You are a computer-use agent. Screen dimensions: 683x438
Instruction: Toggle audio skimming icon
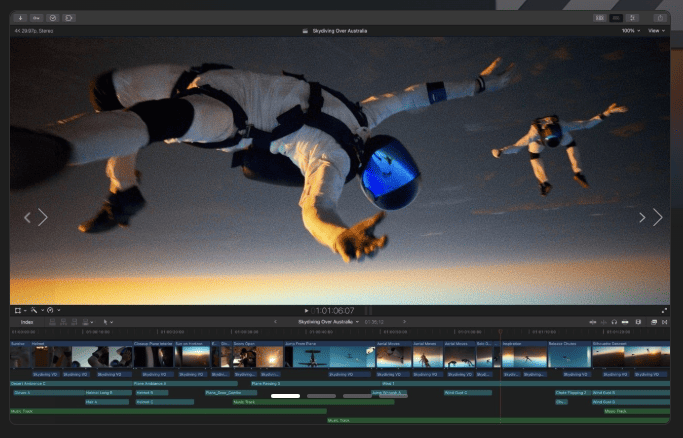coord(603,322)
